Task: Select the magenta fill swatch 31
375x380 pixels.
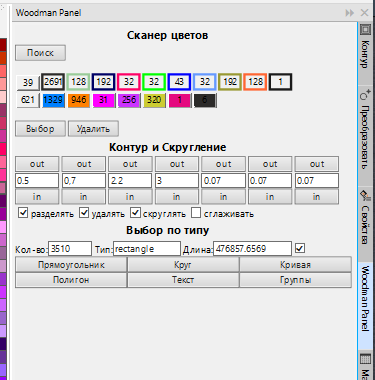Action: (104, 100)
